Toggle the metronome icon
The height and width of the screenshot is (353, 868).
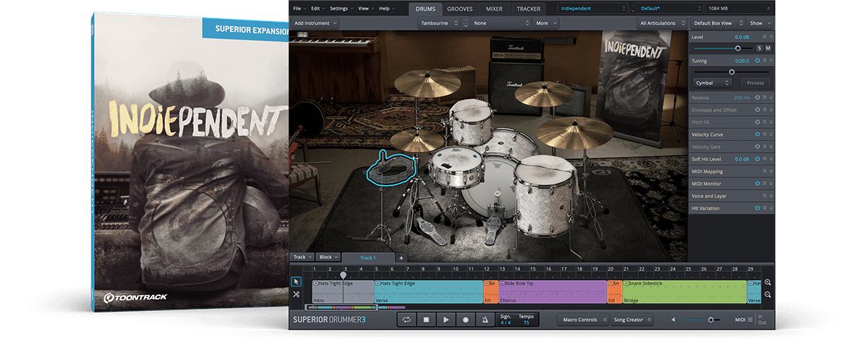tap(485, 320)
